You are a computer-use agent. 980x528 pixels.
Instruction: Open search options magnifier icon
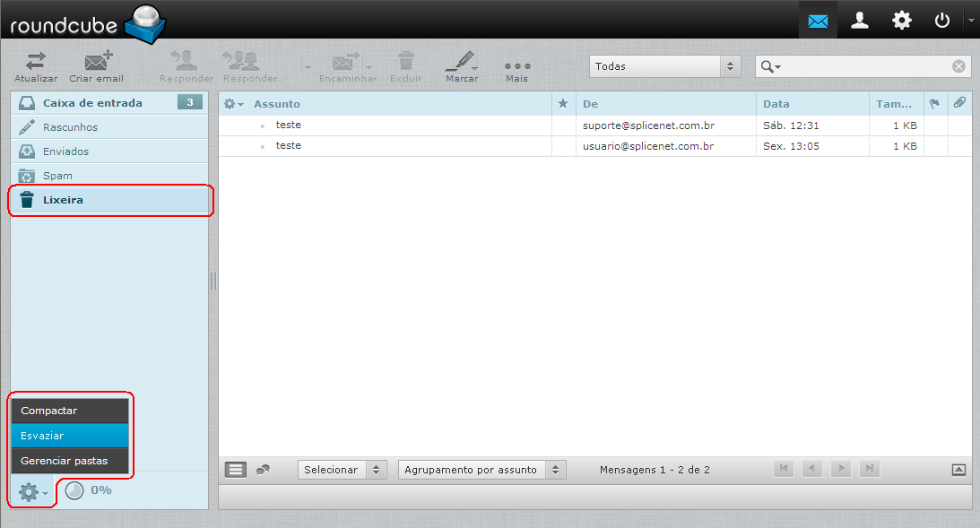[770, 66]
